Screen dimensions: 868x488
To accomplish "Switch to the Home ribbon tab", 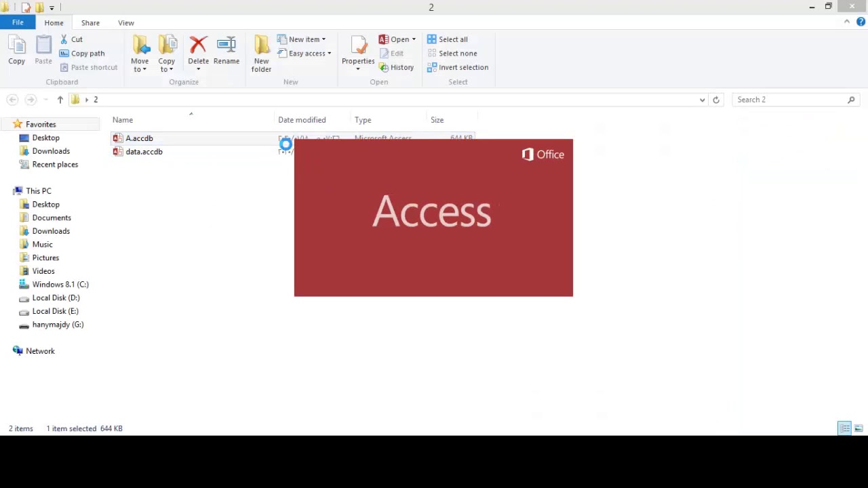I will point(54,22).
